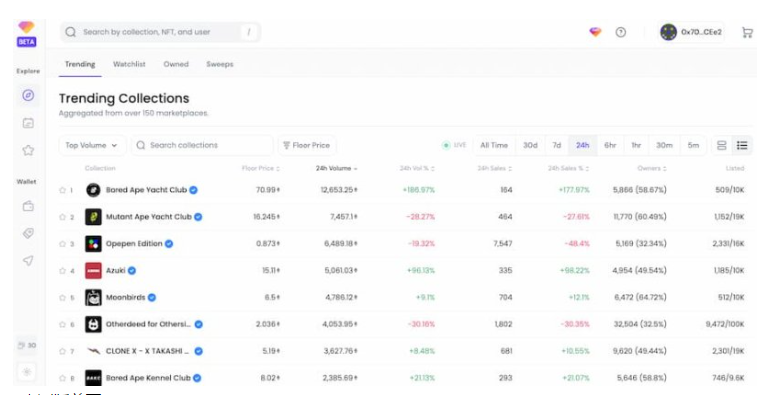Image resolution: width=770 pixels, height=395 pixels.
Task: Click the 5,866 (58.67%) owners value
Action: point(639,190)
